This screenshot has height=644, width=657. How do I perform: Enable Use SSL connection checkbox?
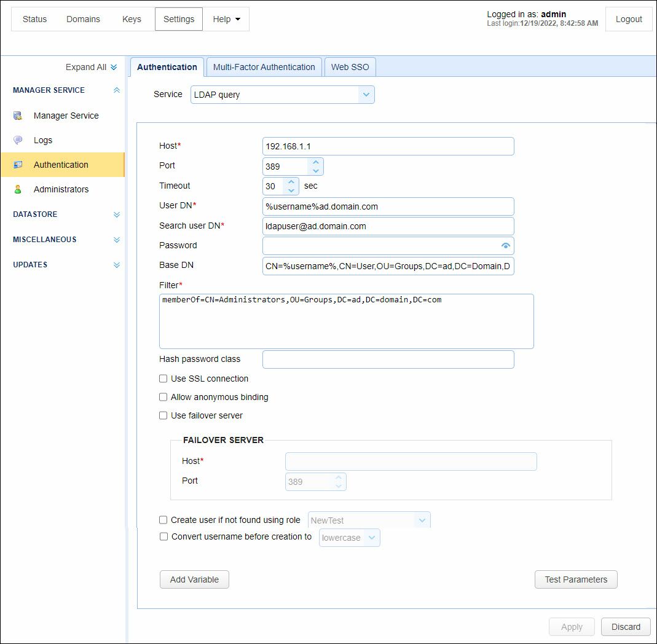(x=163, y=379)
